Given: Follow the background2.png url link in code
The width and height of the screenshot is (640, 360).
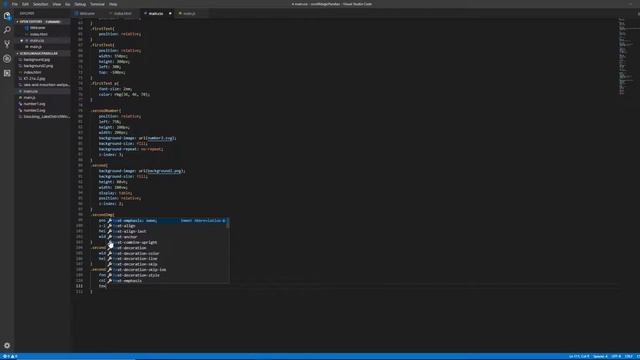Looking at the screenshot, I should tap(164, 171).
